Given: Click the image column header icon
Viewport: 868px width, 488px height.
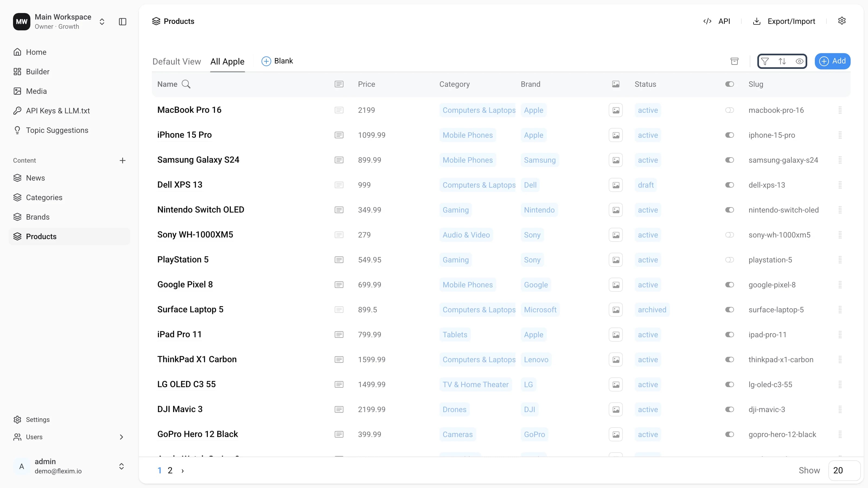Looking at the screenshot, I should (616, 84).
